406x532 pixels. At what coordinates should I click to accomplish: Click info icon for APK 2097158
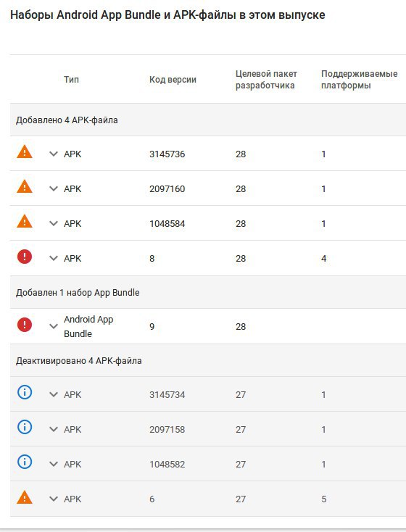[25, 427]
